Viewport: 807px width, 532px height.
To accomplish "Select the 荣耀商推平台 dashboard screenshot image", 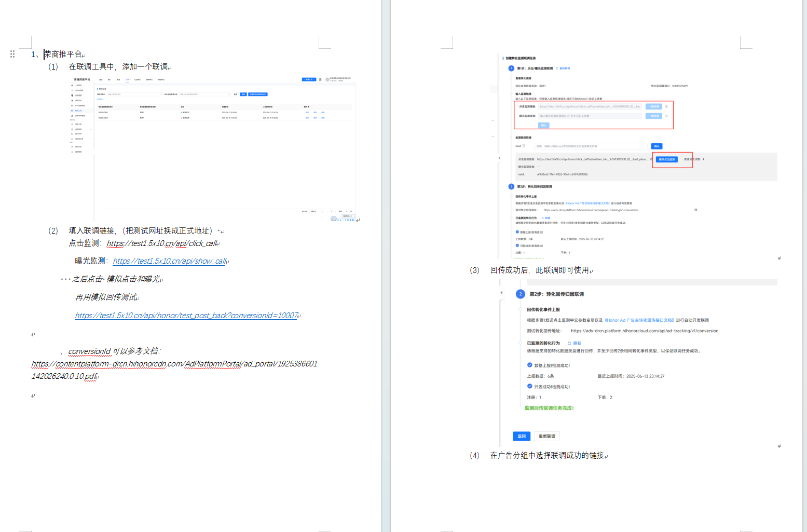I will [213, 148].
